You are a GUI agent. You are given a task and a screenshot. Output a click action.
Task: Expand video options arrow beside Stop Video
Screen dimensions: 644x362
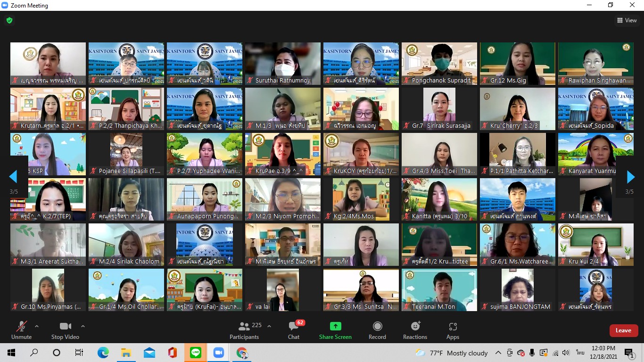[x=83, y=326]
